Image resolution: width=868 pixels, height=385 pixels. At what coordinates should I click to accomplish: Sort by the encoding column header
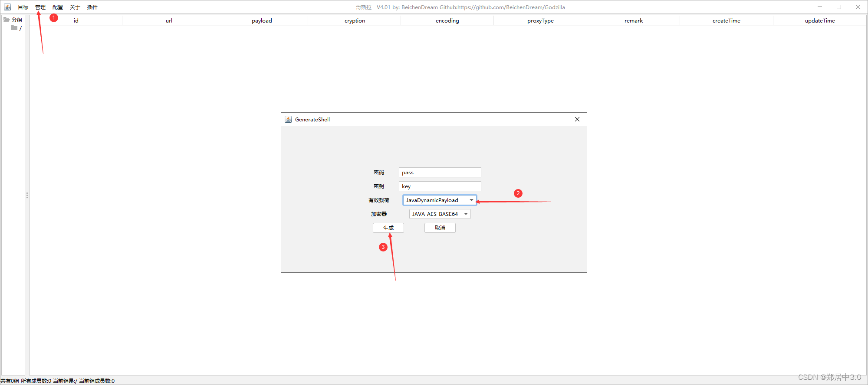[447, 20]
